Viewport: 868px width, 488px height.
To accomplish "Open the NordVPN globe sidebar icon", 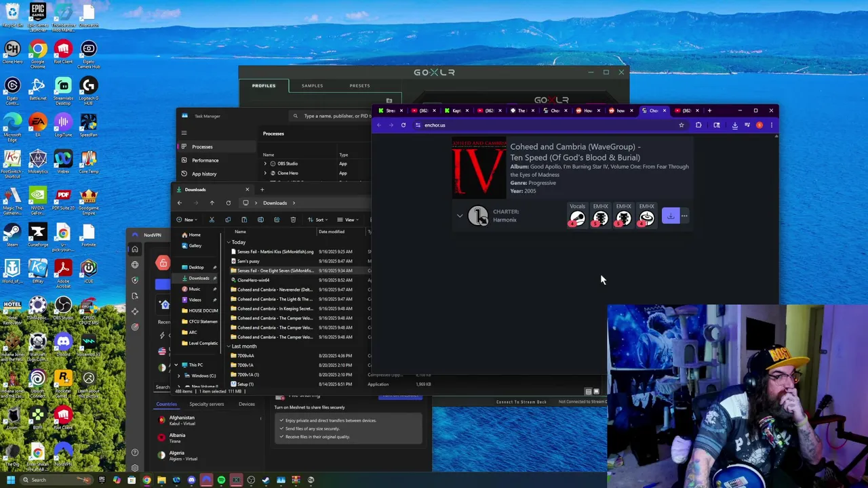I will coord(135,264).
